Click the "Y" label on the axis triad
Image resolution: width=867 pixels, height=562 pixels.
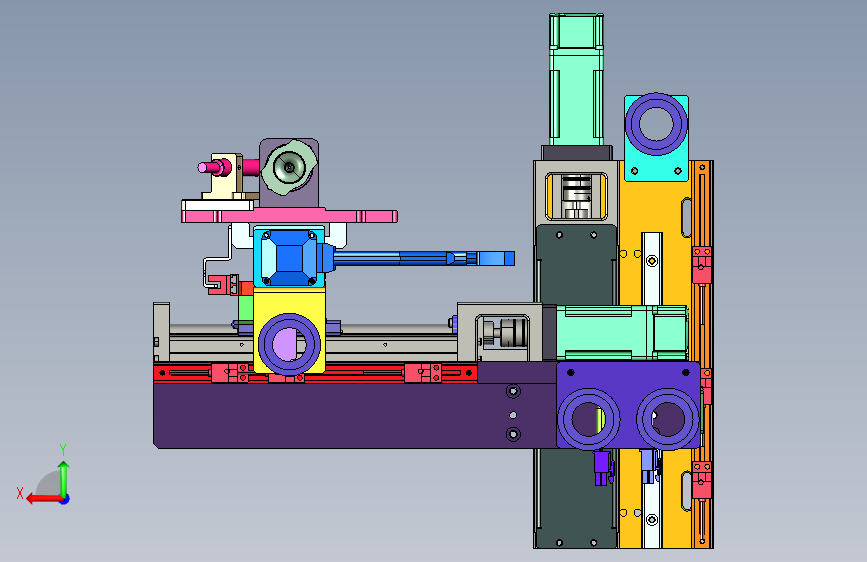pos(63,450)
